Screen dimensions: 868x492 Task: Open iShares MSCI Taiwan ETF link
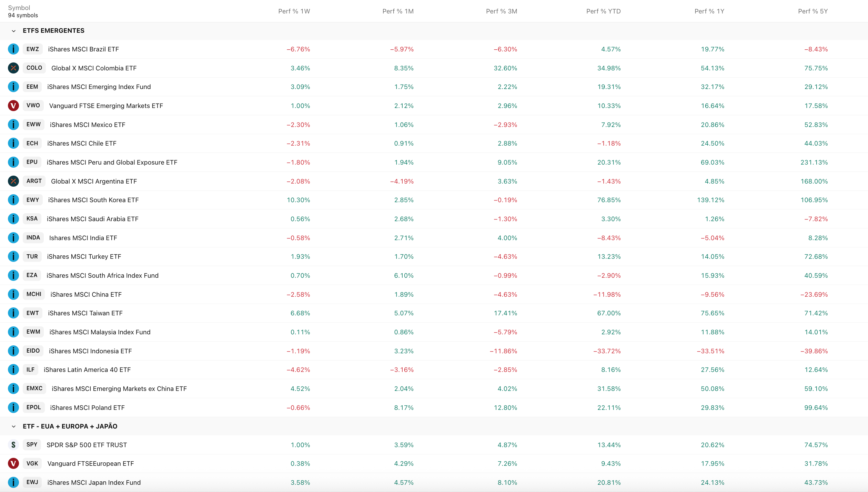pyautogui.click(x=85, y=313)
